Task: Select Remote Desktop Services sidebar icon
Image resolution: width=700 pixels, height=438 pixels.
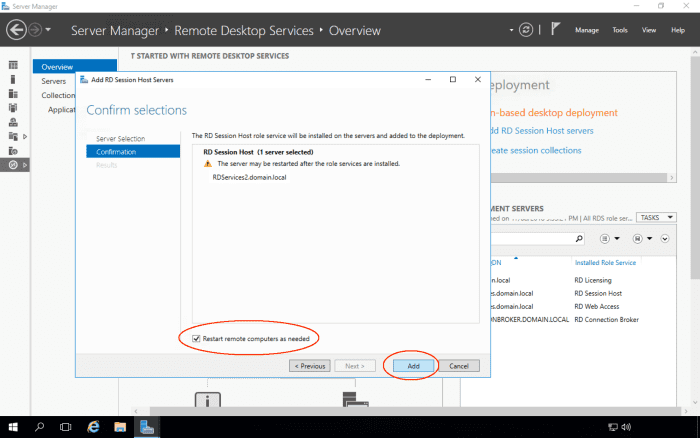Action: 13,165
